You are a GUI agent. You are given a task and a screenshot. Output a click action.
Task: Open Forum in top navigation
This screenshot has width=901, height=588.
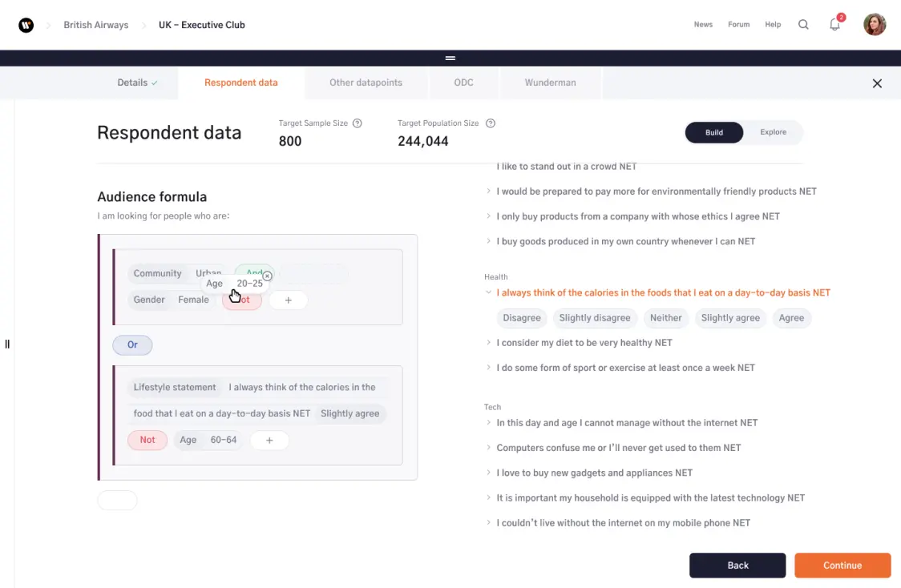click(738, 25)
